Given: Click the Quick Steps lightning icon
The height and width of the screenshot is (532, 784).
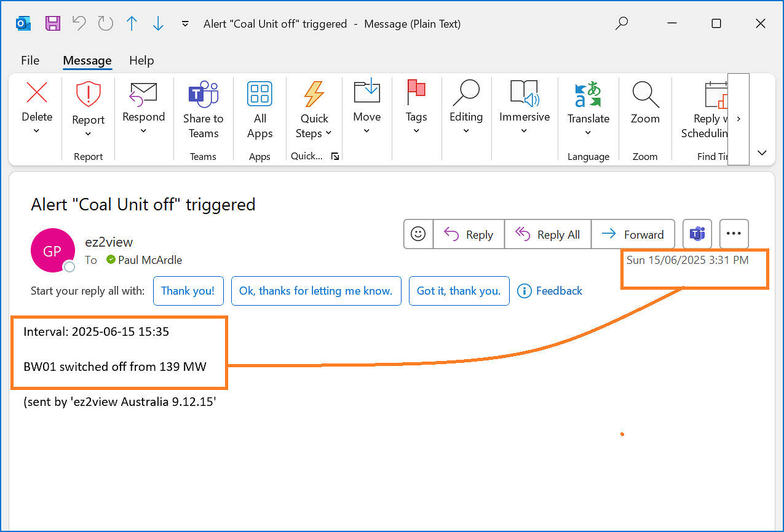Looking at the screenshot, I should click(x=314, y=94).
